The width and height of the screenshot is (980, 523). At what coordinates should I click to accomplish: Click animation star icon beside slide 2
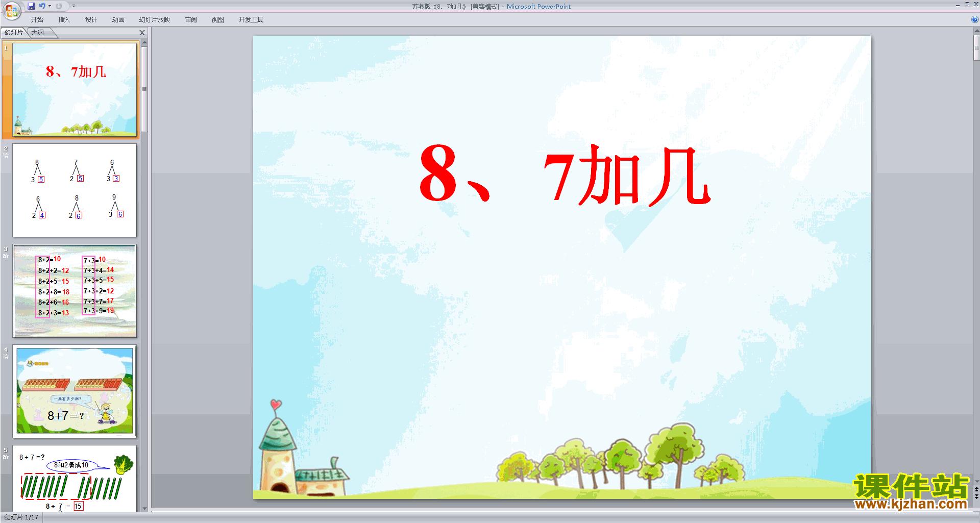tap(6, 156)
